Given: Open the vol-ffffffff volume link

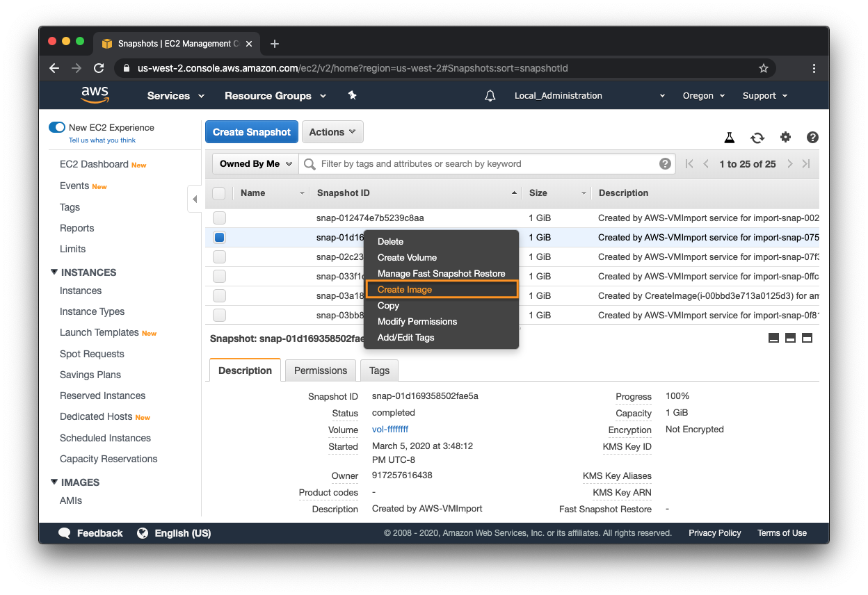Looking at the screenshot, I should [x=390, y=430].
